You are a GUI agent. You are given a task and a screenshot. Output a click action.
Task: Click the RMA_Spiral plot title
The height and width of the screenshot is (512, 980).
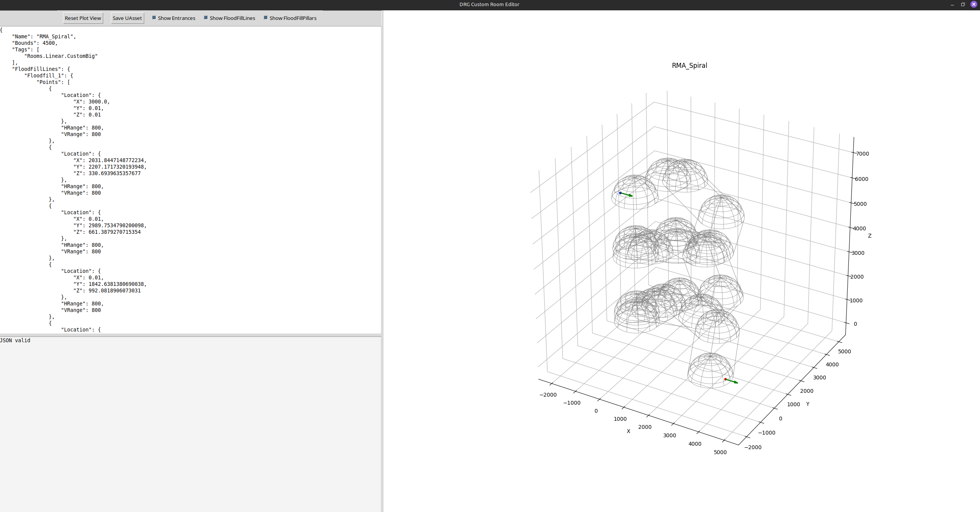[x=689, y=66]
